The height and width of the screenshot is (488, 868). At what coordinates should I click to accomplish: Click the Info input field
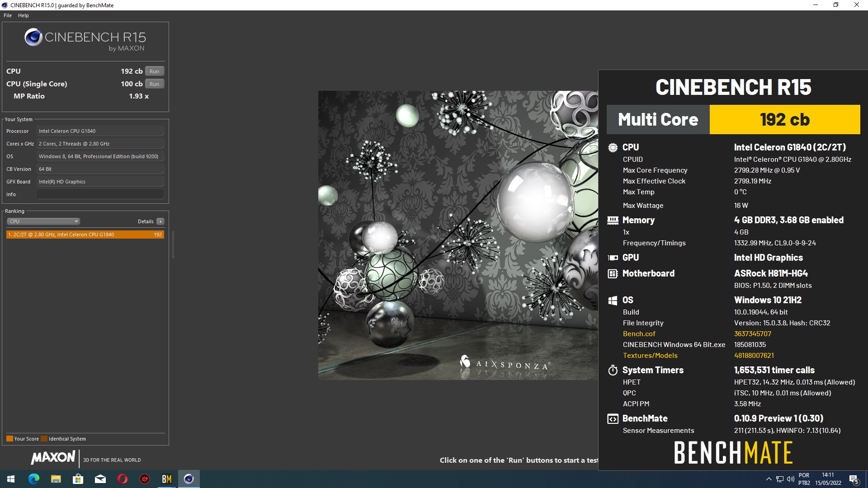pyautogui.click(x=100, y=194)
